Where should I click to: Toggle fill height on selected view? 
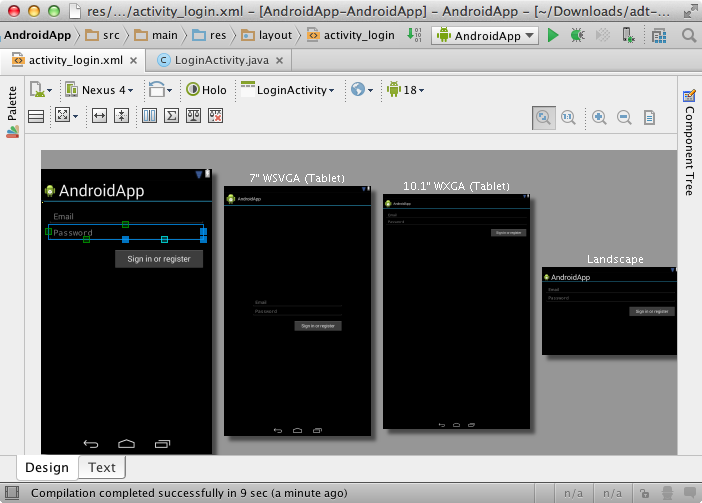pos(121,116)
